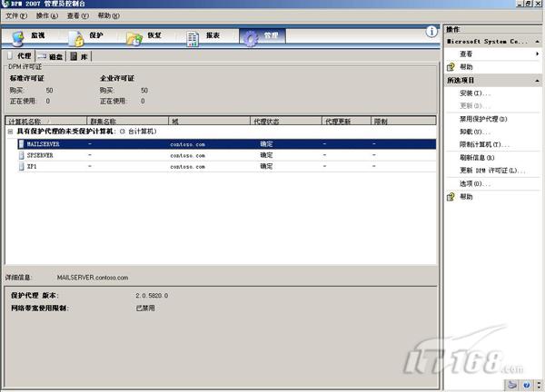The width and height of the screenshot is (545, 392).
Task: Click the version value 2.0.5820.0
Action: pyautogui.click(x=152, y=296)
